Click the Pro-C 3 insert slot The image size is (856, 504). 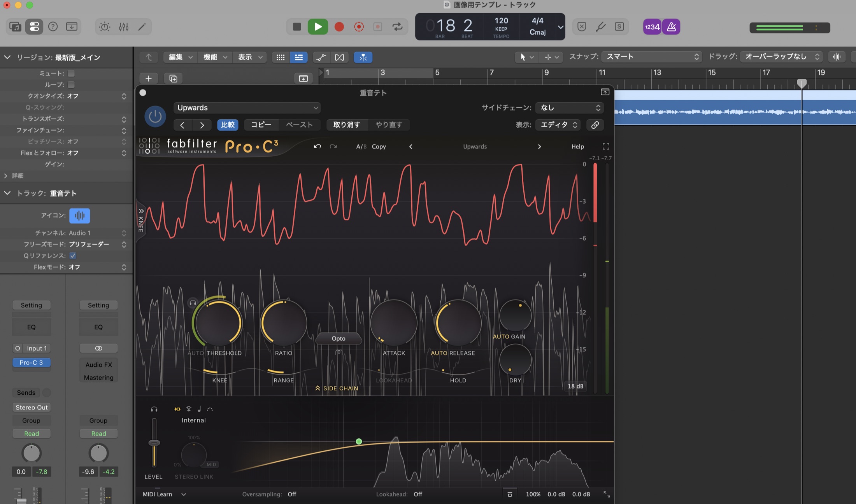click(x=32, y=362)
